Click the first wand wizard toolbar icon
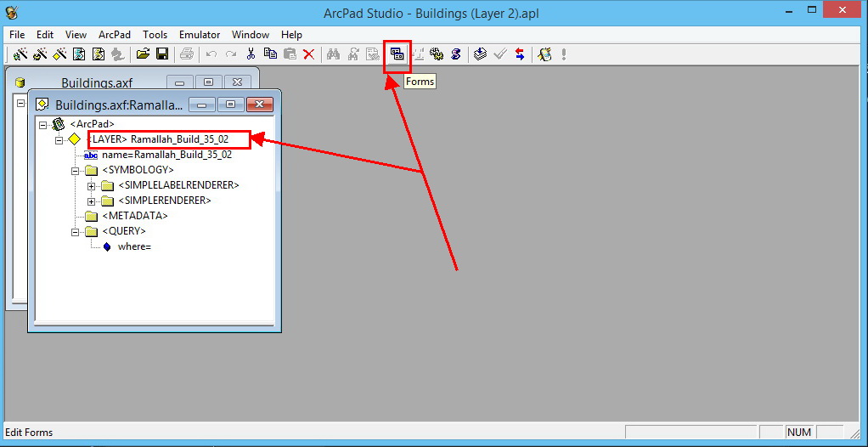The width and height of the screenshot is (868, 447). [20, 54]
